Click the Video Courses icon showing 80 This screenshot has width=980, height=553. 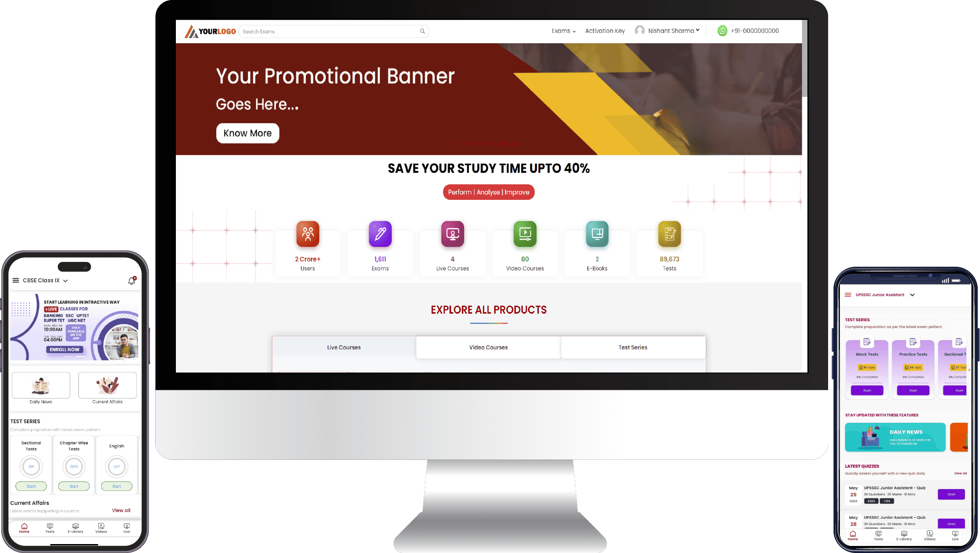pyautogui.click(x=524, y=233)
